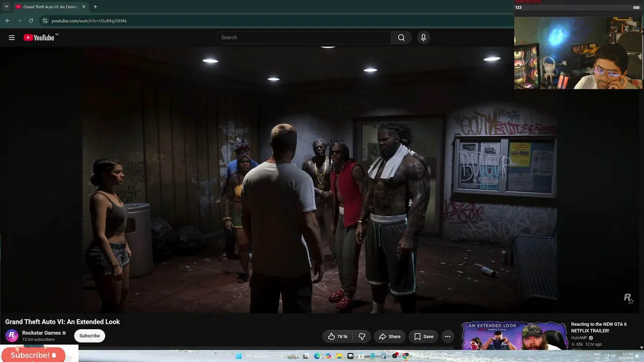Open the 'An Extended Look' recommended thumbnail
The height and width of the screenshot is (362, 644).
click(x=514, y=335)
